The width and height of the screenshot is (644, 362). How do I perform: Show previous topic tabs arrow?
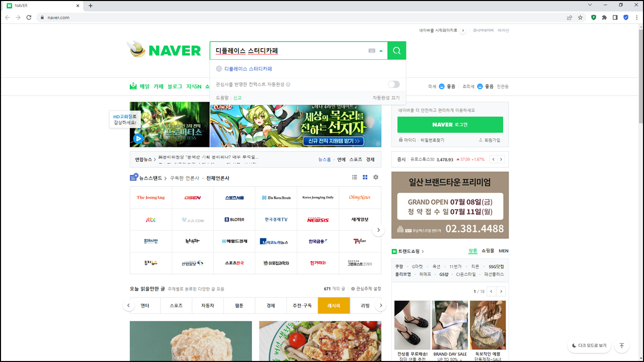(x=128, y=306)
